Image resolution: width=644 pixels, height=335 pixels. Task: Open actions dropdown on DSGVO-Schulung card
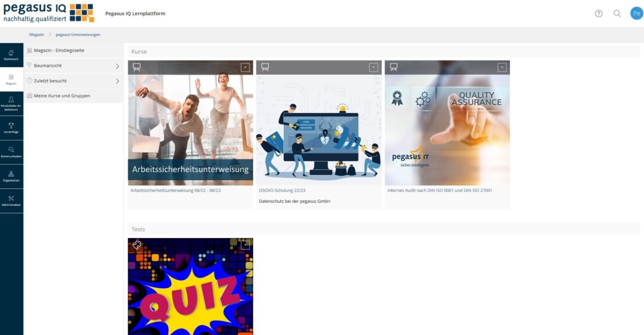click(374, 67)
